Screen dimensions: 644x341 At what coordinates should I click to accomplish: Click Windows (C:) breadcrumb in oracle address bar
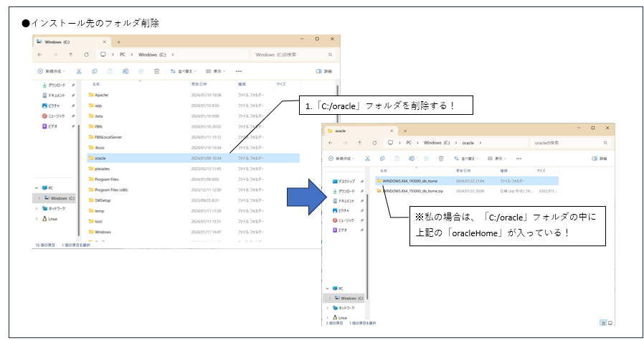(x=437, y=143)
